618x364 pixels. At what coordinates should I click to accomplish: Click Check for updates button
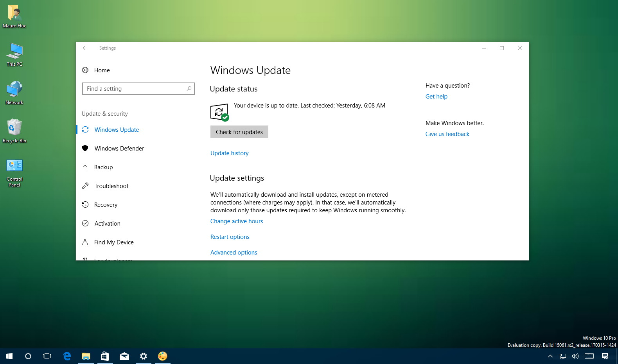click(239, 132)
